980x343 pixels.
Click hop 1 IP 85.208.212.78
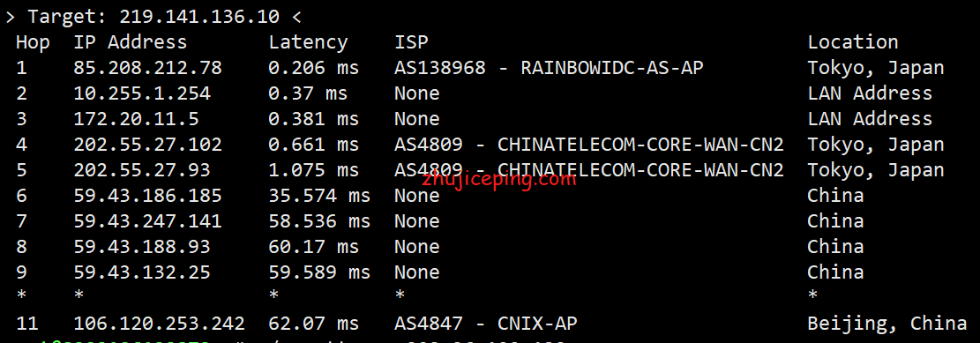[x=147, y=68]
